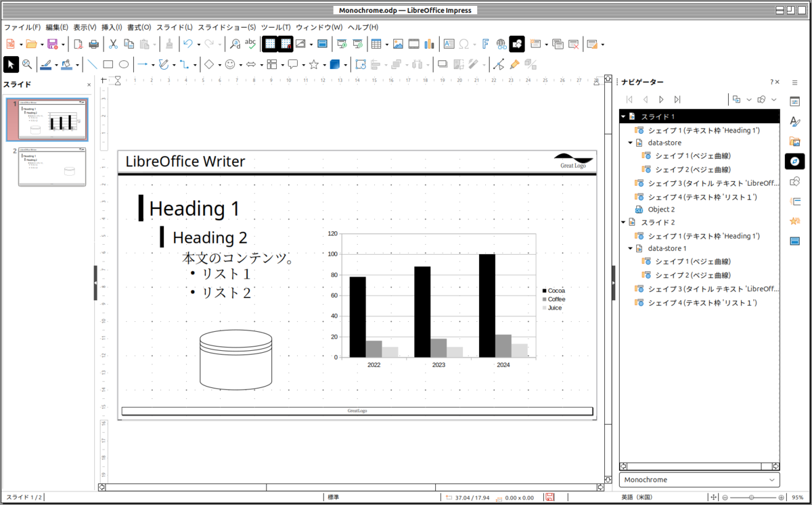Viewport: 812px width, 505px height.
Task: Choose the Insert Line tool
Action: pyautogui.click(x=93, y=64)
